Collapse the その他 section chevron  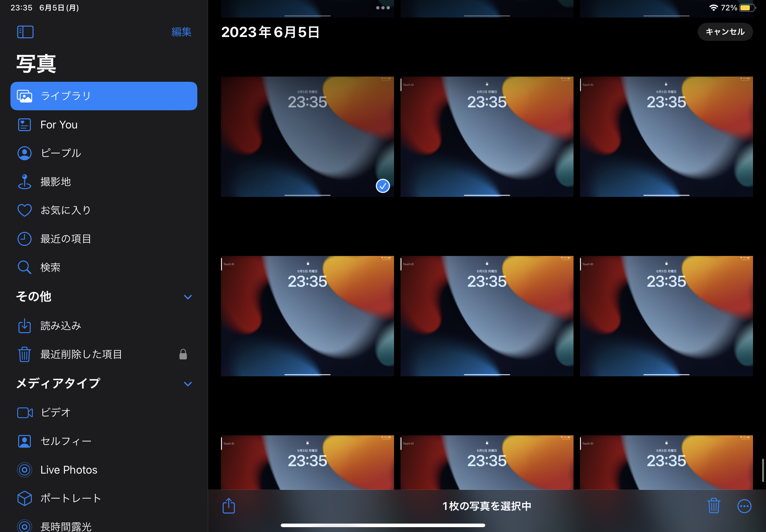point(188,297)
